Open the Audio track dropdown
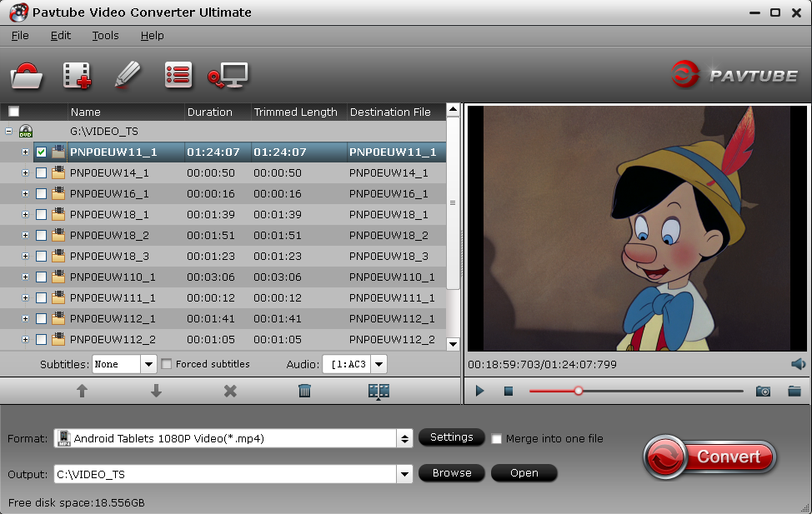 pos(378,364)
